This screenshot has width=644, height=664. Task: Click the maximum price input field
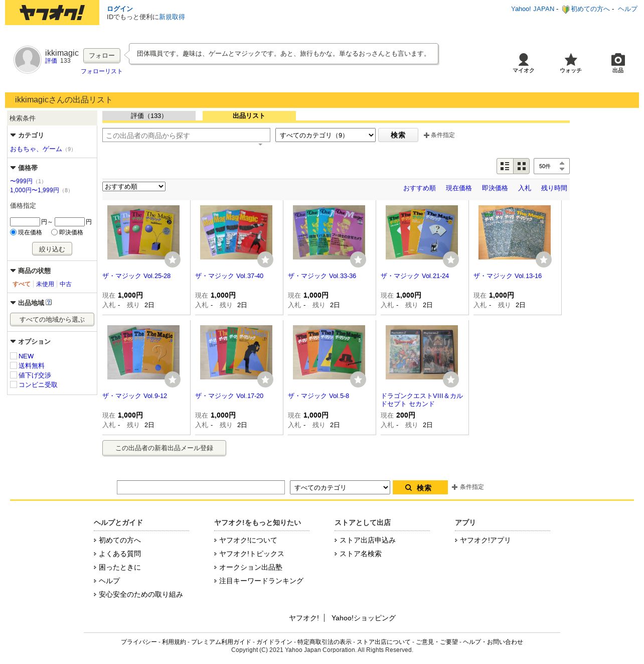point(70,222)
